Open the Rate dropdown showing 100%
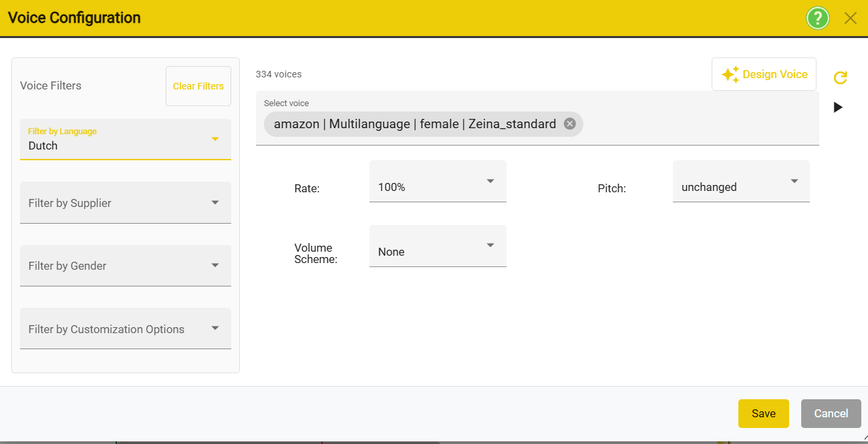This screenshot has width=868, height=444. click(x=438, y=181)
